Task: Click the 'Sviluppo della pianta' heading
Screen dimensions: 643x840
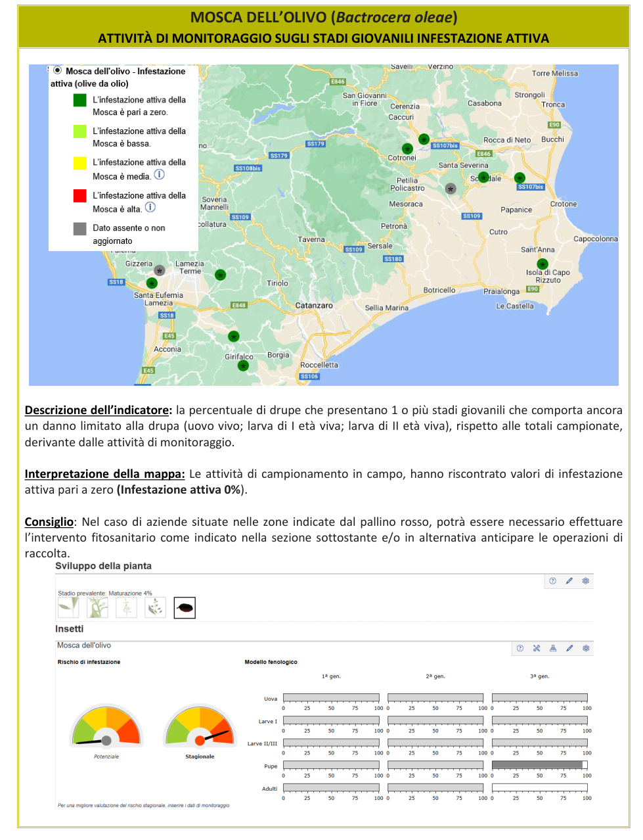Action: click(104, 566)
